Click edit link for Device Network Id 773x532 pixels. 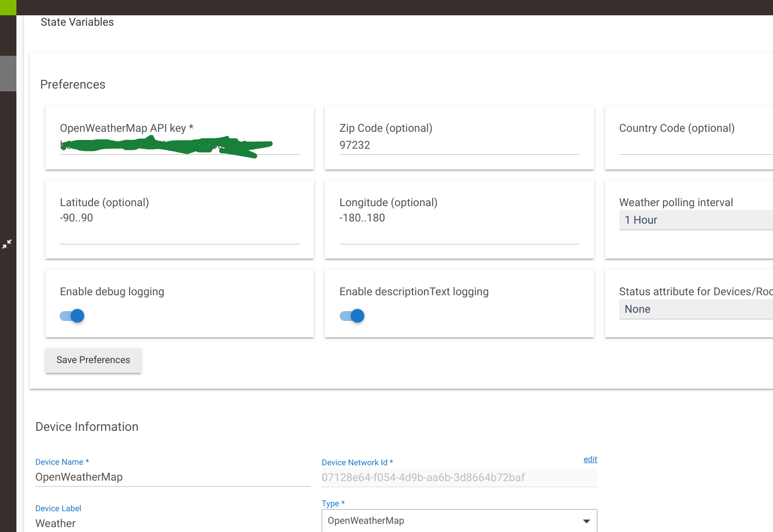pos(590,459)
